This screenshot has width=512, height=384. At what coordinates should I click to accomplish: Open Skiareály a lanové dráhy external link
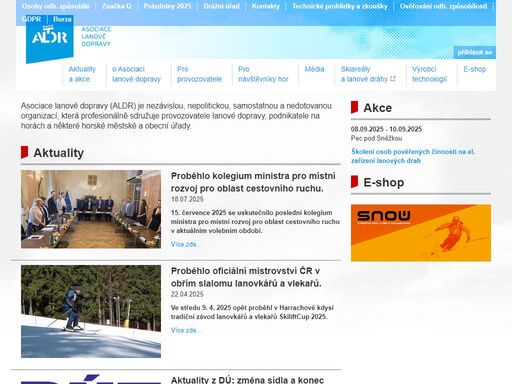[x=368, y=74]
